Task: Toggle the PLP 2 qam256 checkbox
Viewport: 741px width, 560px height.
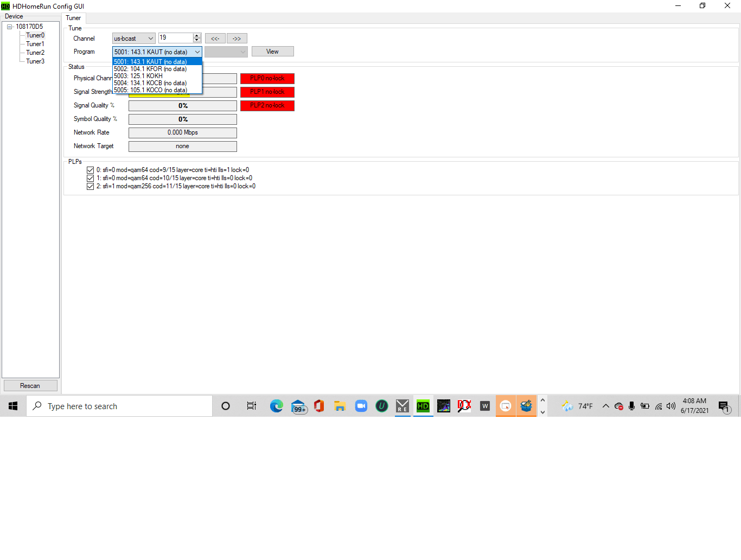Action: (91, 187)
